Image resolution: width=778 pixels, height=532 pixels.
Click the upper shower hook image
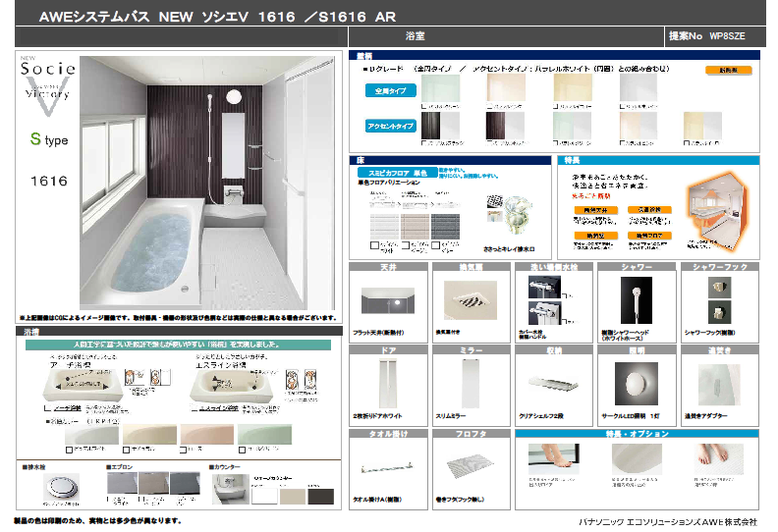point(719,287)
